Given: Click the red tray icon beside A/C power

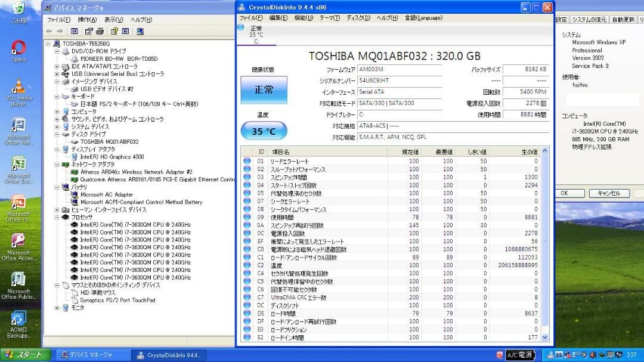Looking at the screenshot, I should (500, 355).
